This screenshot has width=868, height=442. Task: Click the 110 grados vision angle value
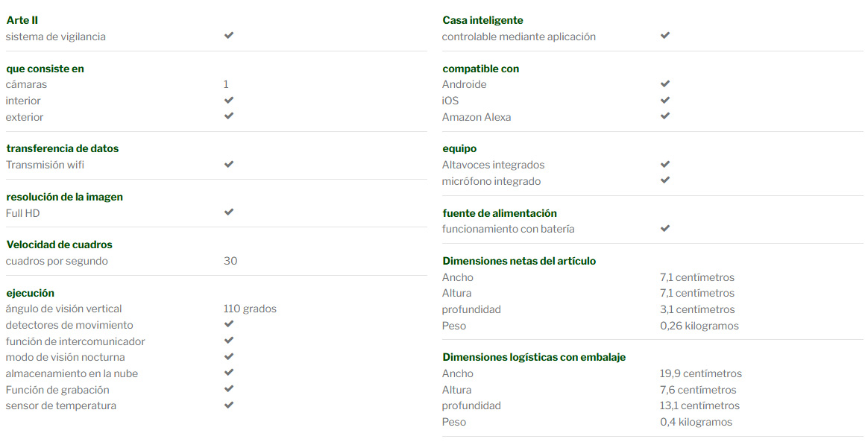250,309
